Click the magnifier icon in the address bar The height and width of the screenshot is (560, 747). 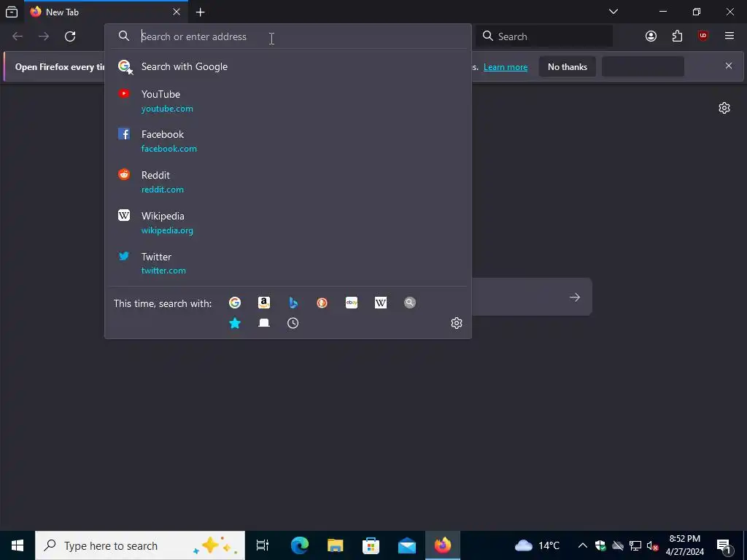124,36
